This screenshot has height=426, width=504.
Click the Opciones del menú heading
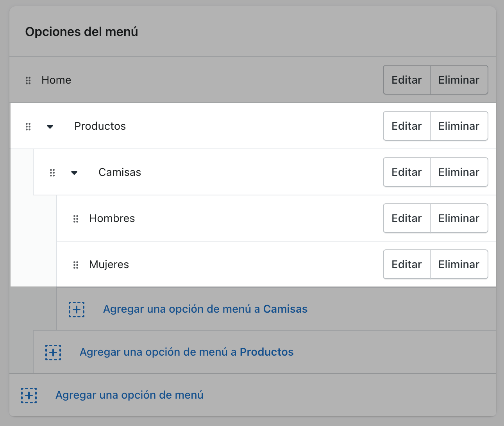coord(82,32)
